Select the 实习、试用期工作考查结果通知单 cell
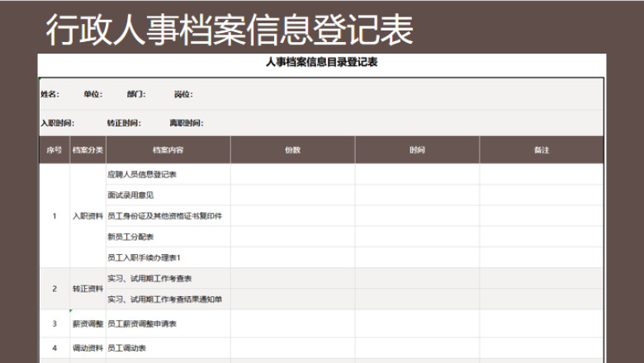The width and height of the screenshot is (644, 363). coord(168,299)
